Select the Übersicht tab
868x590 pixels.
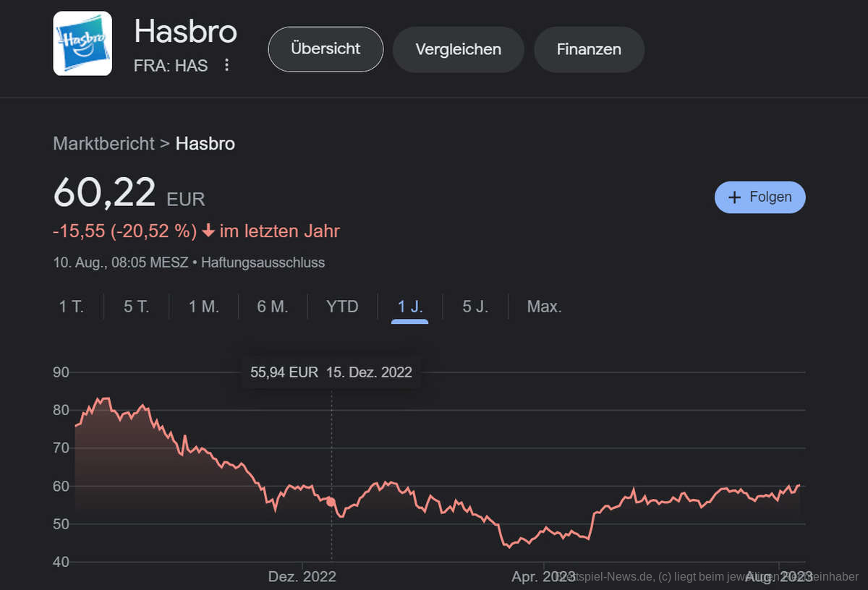(x=325, y=49)
